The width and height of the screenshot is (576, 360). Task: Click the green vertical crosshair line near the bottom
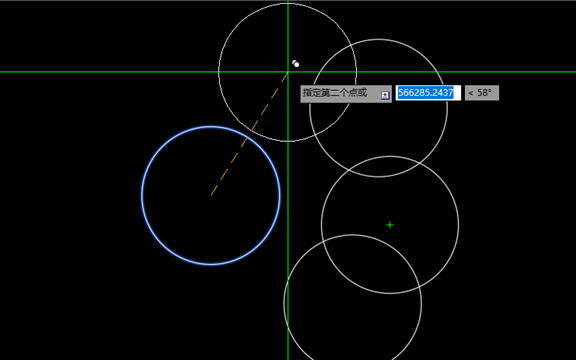[x=288, y=345]
